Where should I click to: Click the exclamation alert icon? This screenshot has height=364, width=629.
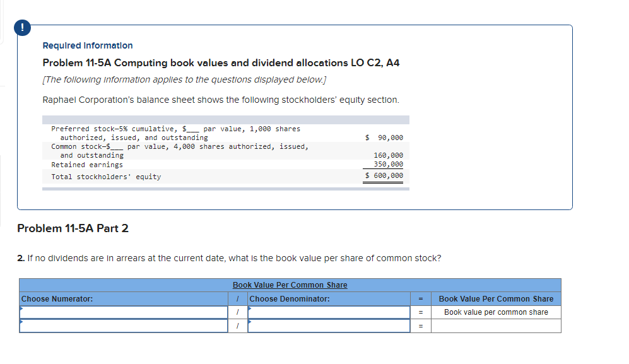[x=22, y=28]
